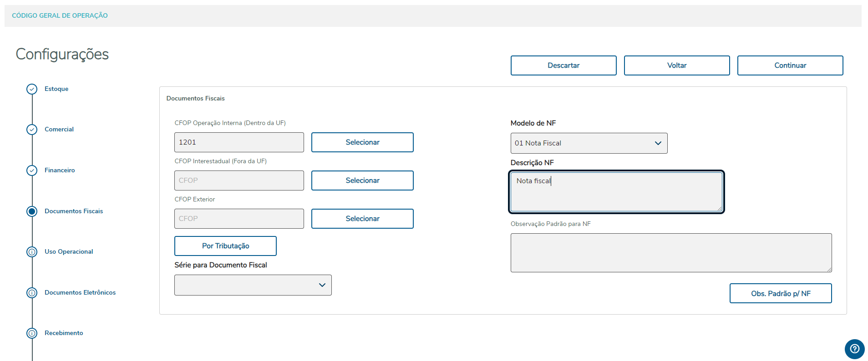Open the help question mark button
868x361 pixels.
pos(854,349)
